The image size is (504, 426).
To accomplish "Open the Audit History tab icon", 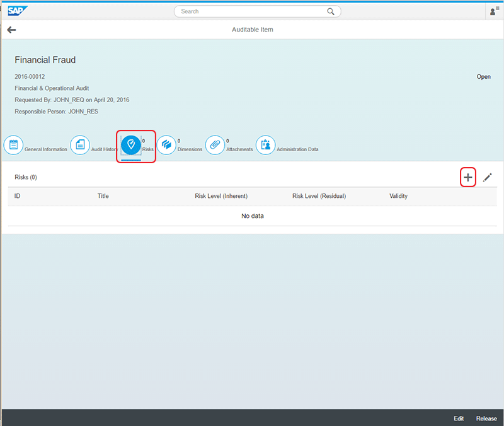I will (x=80, y=145).
